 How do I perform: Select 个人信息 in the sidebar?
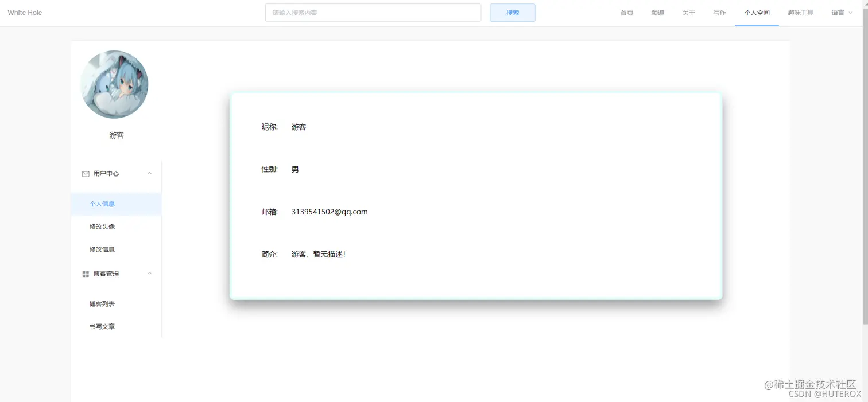[x=102, y=204]
